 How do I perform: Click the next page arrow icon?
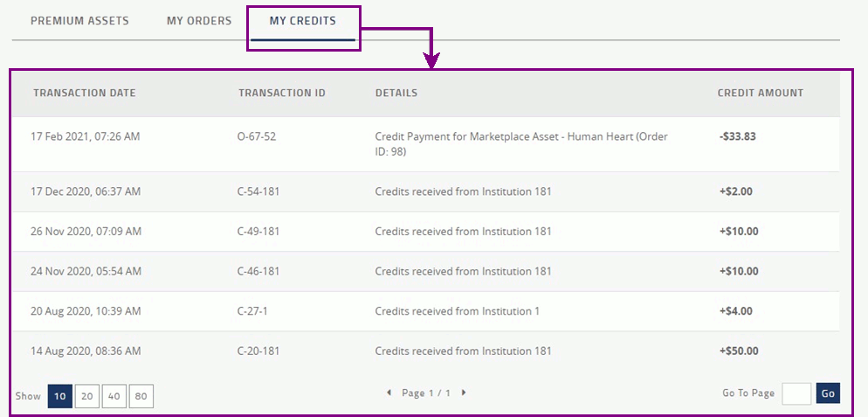464,393
